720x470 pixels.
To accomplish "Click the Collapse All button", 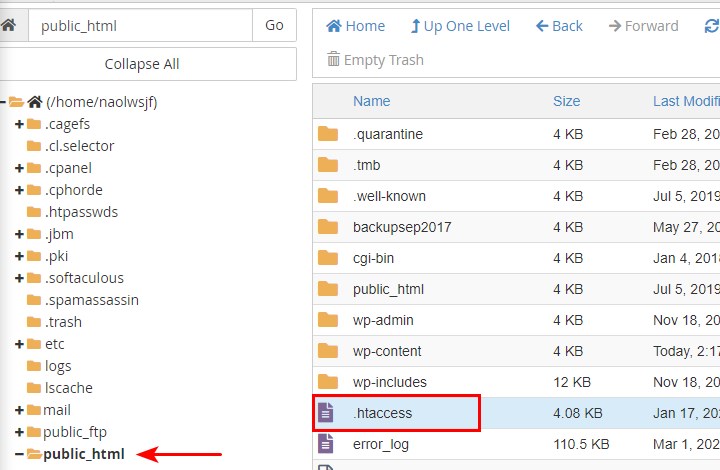I will 142,64.
